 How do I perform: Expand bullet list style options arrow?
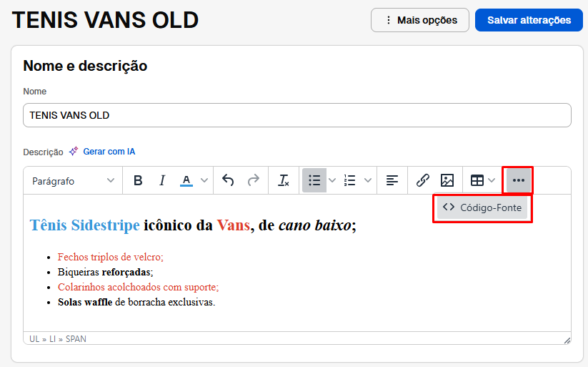pos(332,181)
